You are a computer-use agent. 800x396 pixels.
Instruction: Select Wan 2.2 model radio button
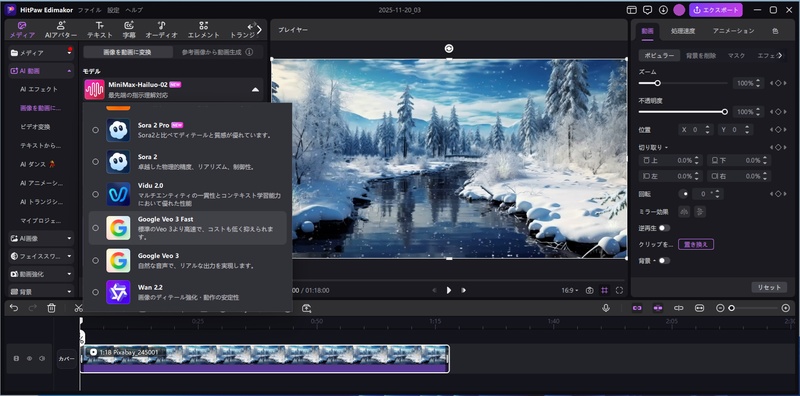[x=95, y=292]
